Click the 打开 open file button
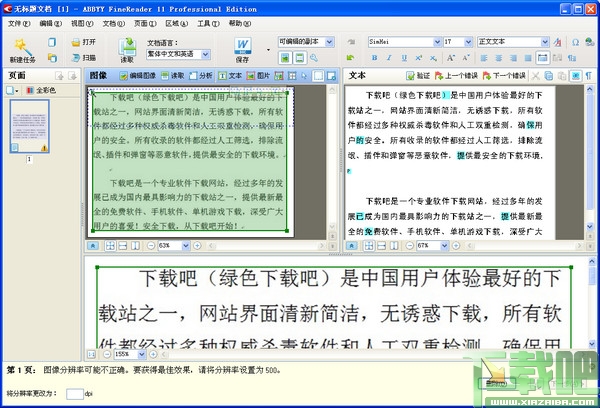600x408 pixels. coord(83,42)
